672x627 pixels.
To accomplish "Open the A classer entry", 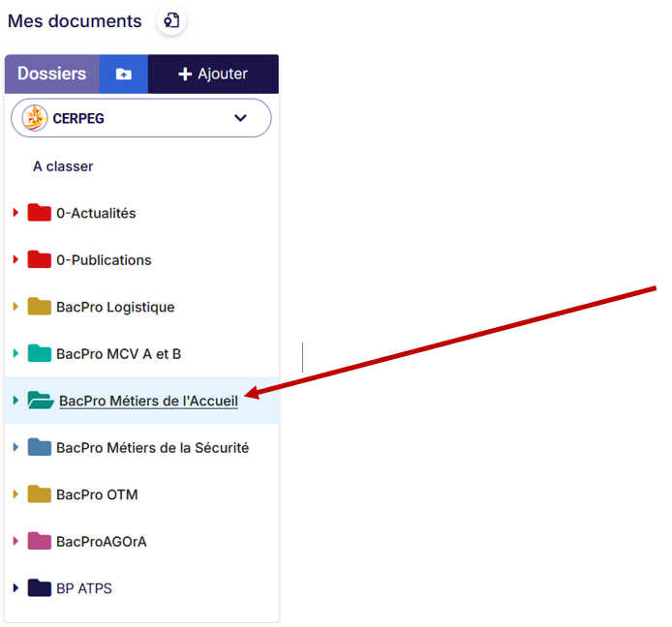I will [x=63, y=166].
